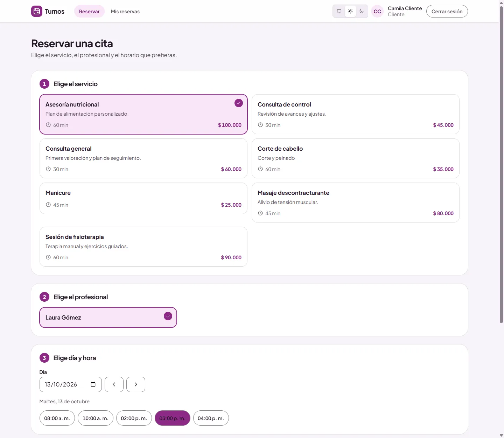Click the clock icon on Corte de cabello

[260, 169]
